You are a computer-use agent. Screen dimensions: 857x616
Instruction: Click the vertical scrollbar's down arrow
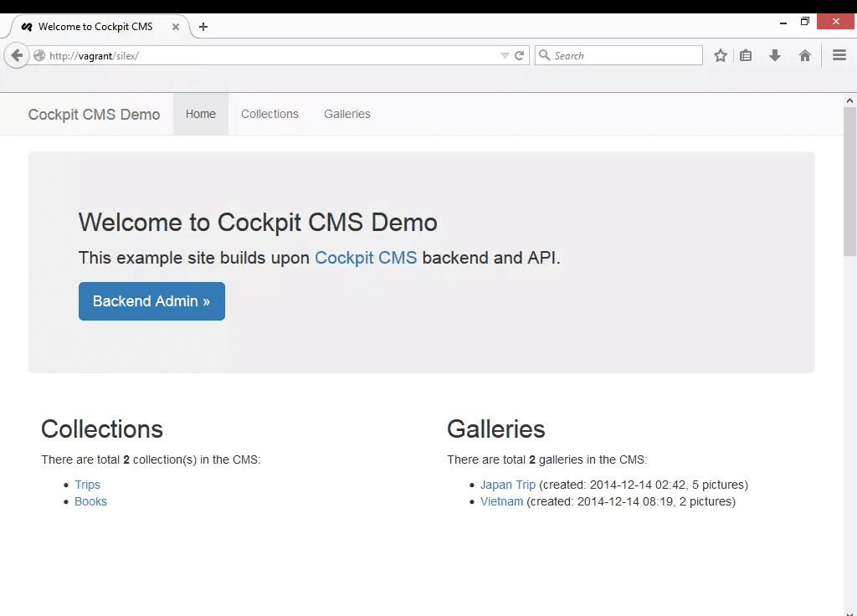coord(849,610)
